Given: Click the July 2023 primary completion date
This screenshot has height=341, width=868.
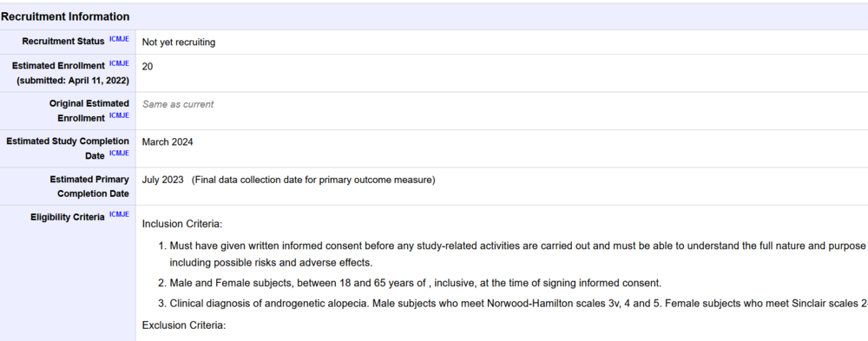Looking at the screenshot, I should (x=163, y=180).
